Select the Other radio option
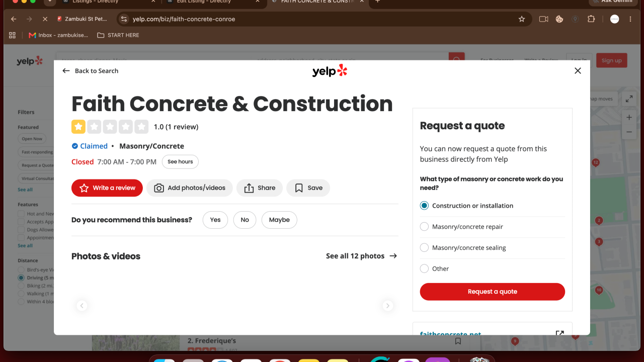 point(424,269)
